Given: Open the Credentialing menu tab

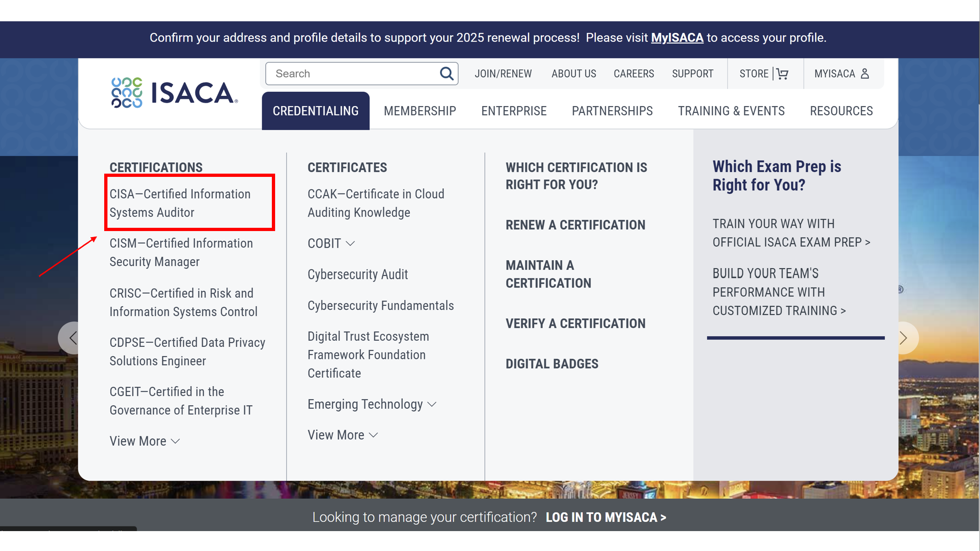Looking at the screenshot, I should tap(315, 111).
